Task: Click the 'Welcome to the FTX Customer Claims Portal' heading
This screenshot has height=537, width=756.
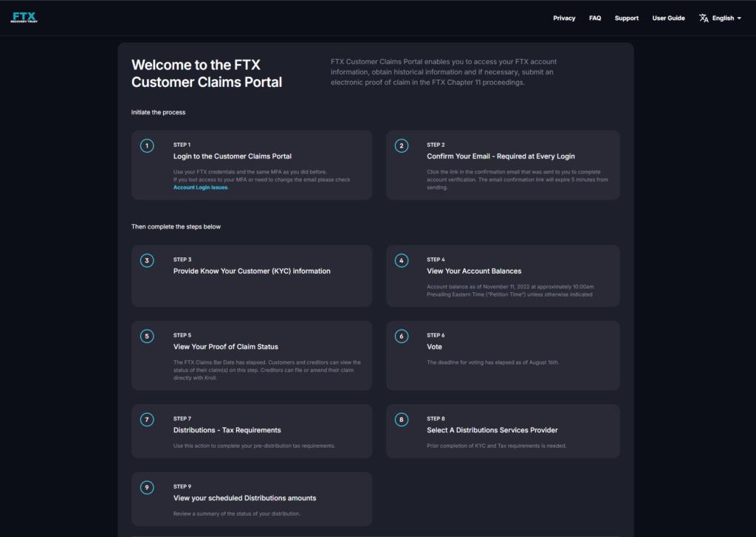Action: click(207, 74)
